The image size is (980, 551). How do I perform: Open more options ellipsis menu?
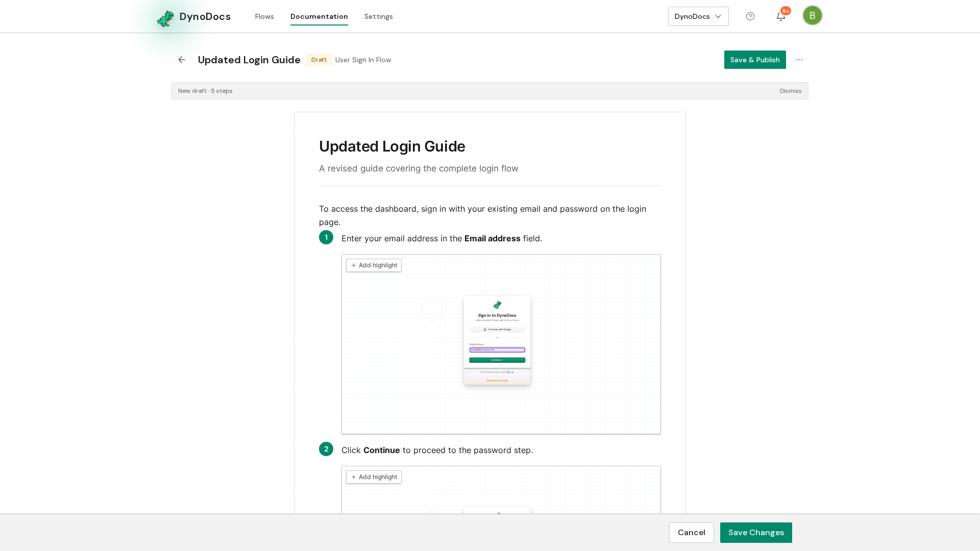[799, 60]
